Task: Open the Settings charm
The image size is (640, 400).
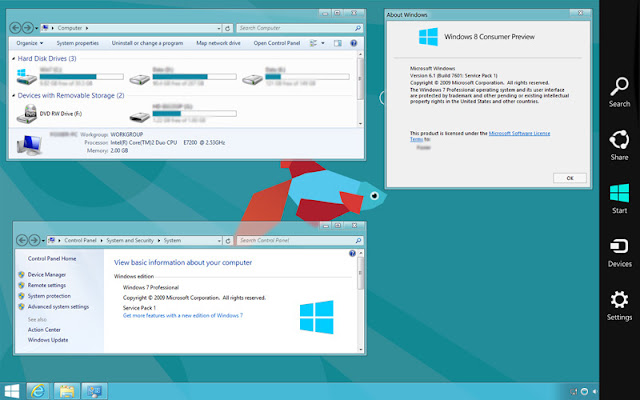Action: coord(619,306)
